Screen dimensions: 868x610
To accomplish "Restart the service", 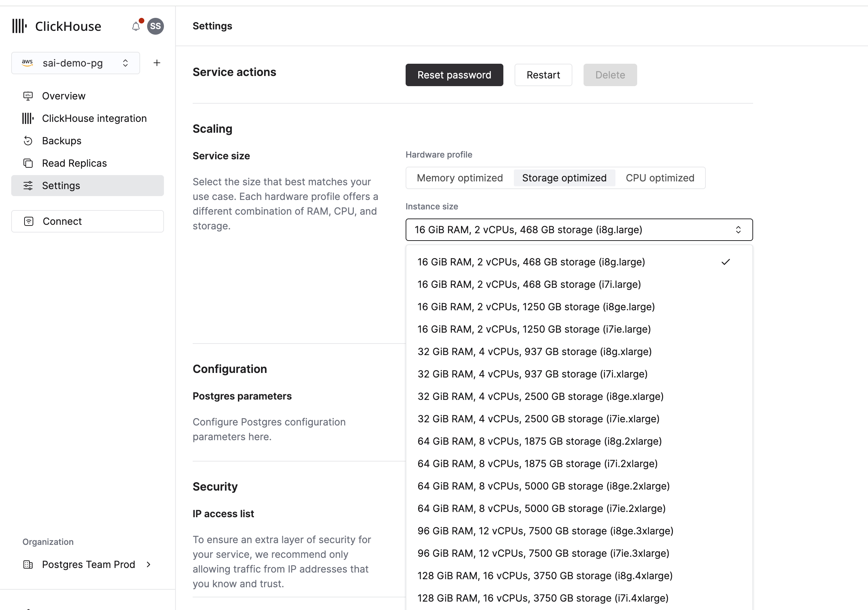I will click(x=543, y=75).
